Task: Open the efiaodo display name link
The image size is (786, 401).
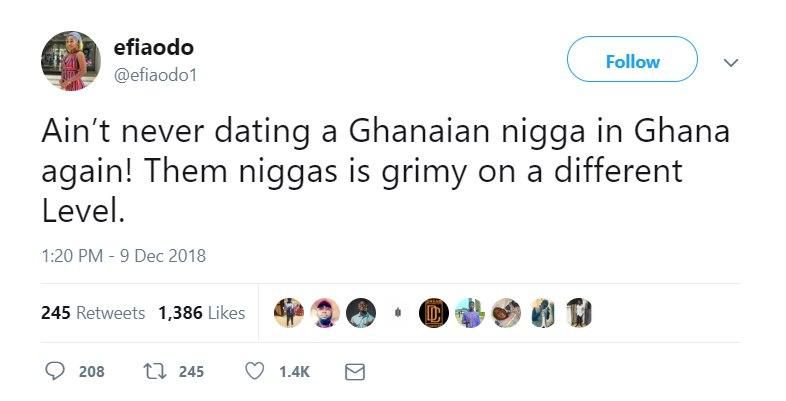Action: pos(153,48)
